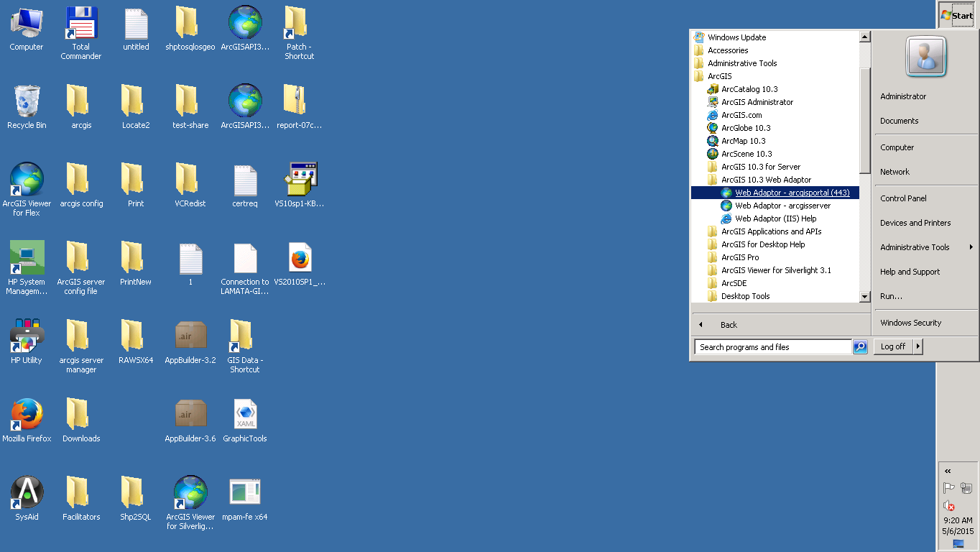980x552 pixels.
Task: Expand ArcGIS Viewer for Silverlight 3.1 folder
Action: click(x=776, y=270)
